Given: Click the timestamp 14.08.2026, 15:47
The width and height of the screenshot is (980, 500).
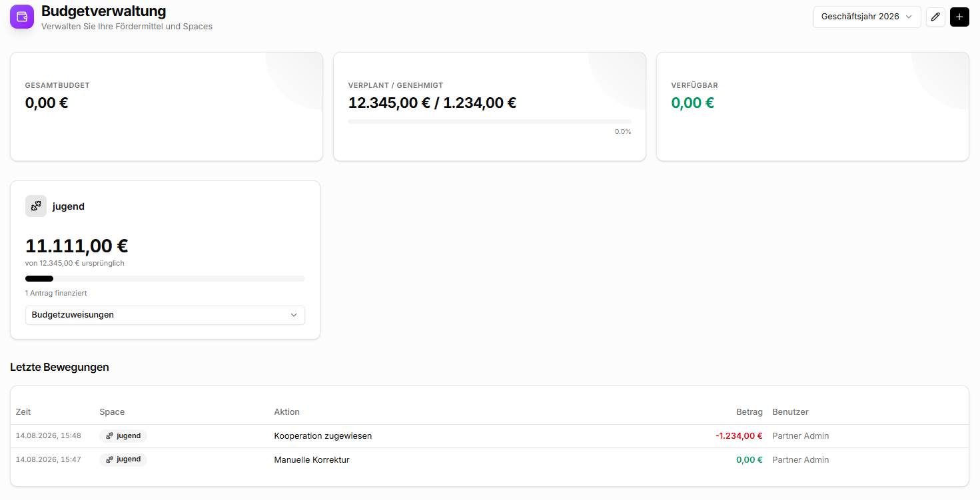Looking at the screenshot, I should click(x=49, y=459).
